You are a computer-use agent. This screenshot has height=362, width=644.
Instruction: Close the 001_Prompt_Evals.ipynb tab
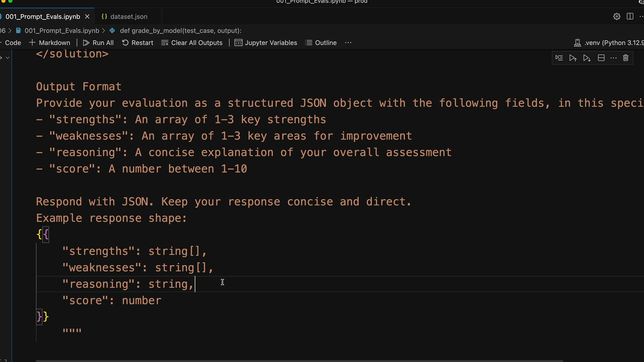87,16
